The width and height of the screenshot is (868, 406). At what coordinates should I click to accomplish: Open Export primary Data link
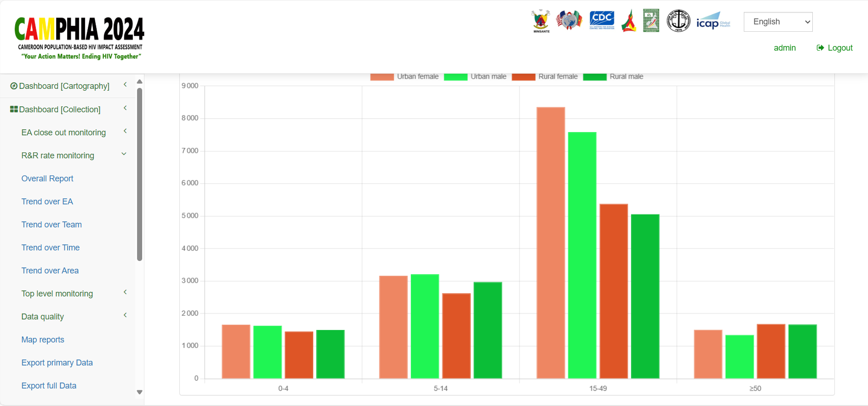click(57, 363)
